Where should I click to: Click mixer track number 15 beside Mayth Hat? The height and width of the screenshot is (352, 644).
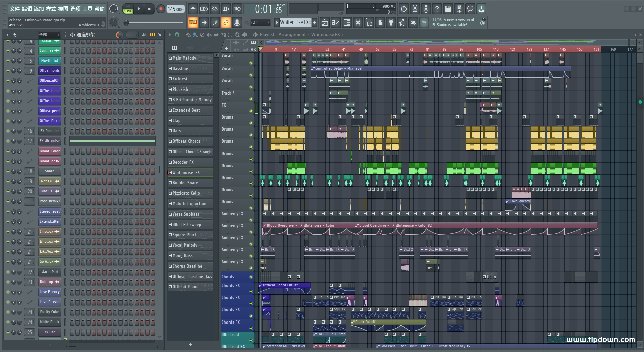[30, 61]
